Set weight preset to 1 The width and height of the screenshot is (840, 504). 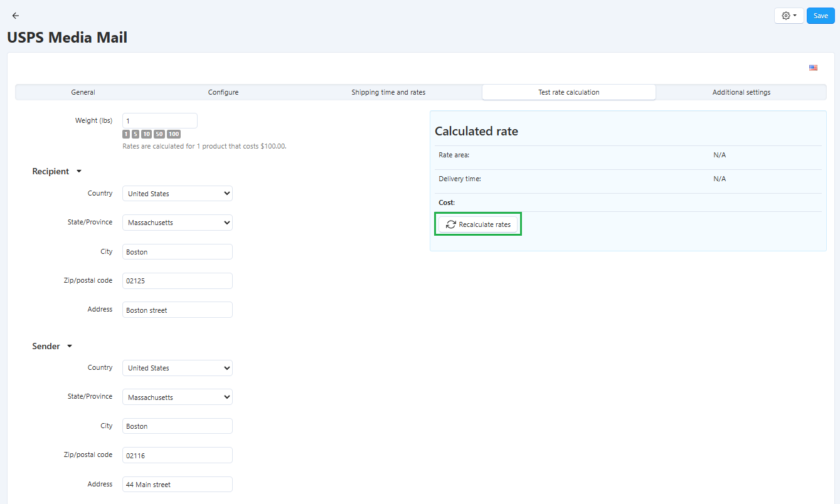126,134
